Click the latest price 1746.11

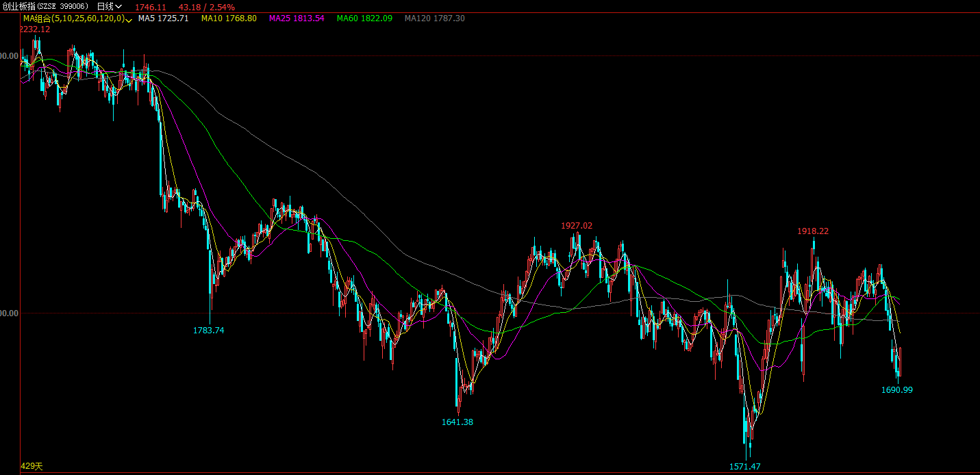click(151, 7)
